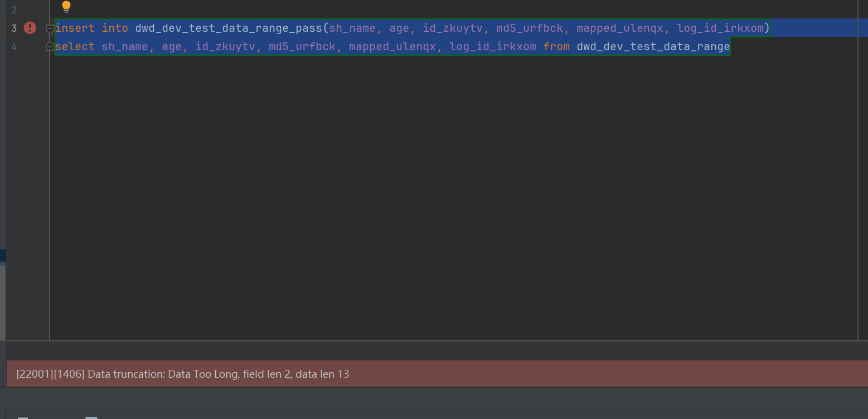Viewport: 868px width, 419px height.
Task: Click "id_zkuytv" in the select line
Action: click(x=225, y=46)
